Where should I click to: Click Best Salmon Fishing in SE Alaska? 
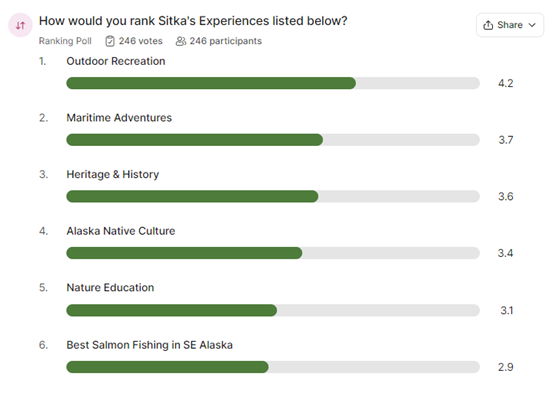click(x=149, y=345)
